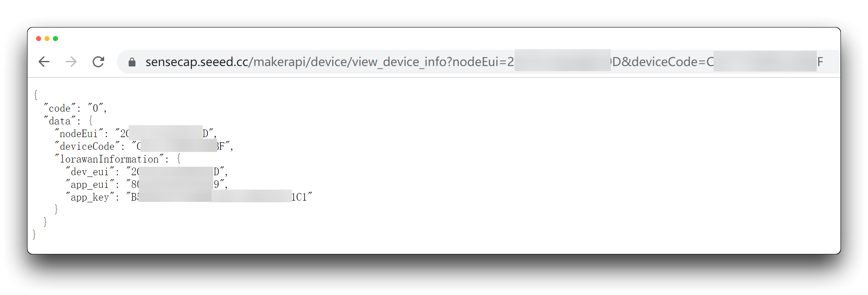Select the "app_eui" key in JSON
The height and width of the screenshot is (295, 868).
90,185
